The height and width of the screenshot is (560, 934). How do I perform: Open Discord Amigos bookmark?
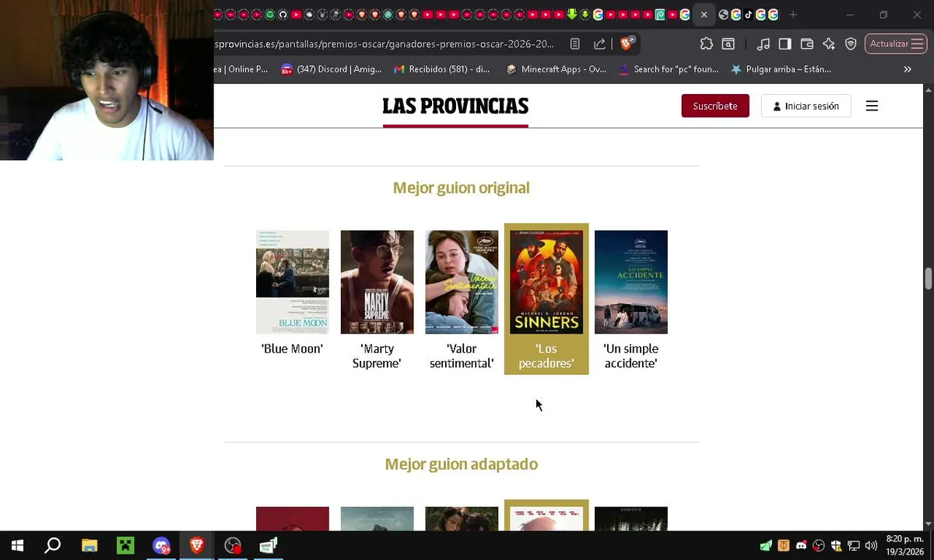(x=331, y=69)
